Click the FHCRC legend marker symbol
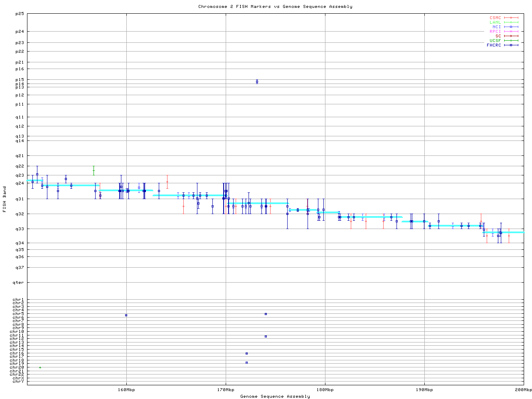Viewport: 532px width, 399px height. (x=511, y=45)
